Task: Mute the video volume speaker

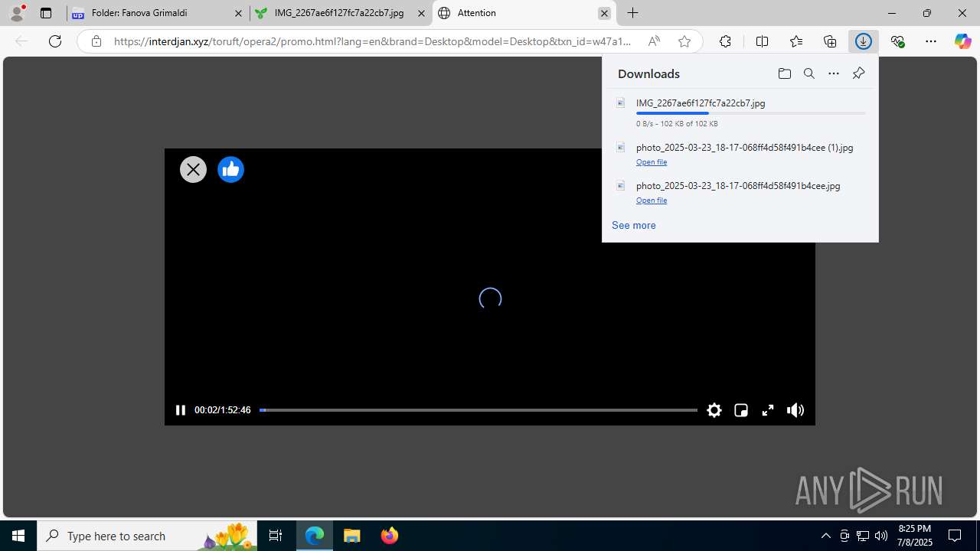Action: 795,410
